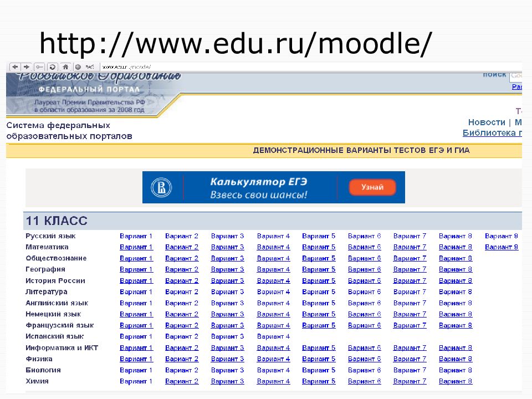The width and height of the screenshot is (532, 399).
Task: Open Математика Вариант 9
Action: tap(501, 247)
